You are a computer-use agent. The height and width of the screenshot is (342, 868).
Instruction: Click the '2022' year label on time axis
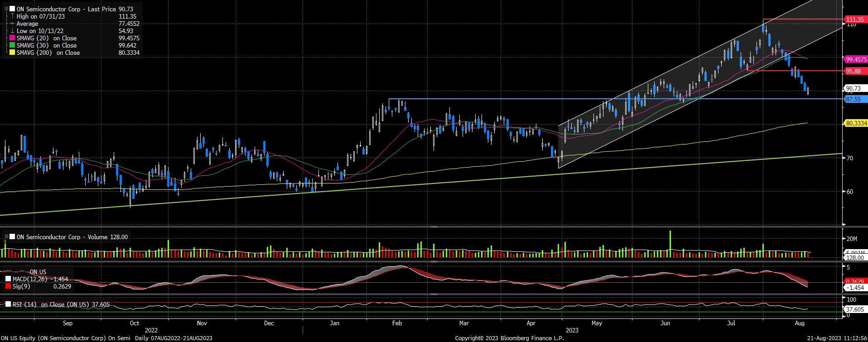(151, 330)
